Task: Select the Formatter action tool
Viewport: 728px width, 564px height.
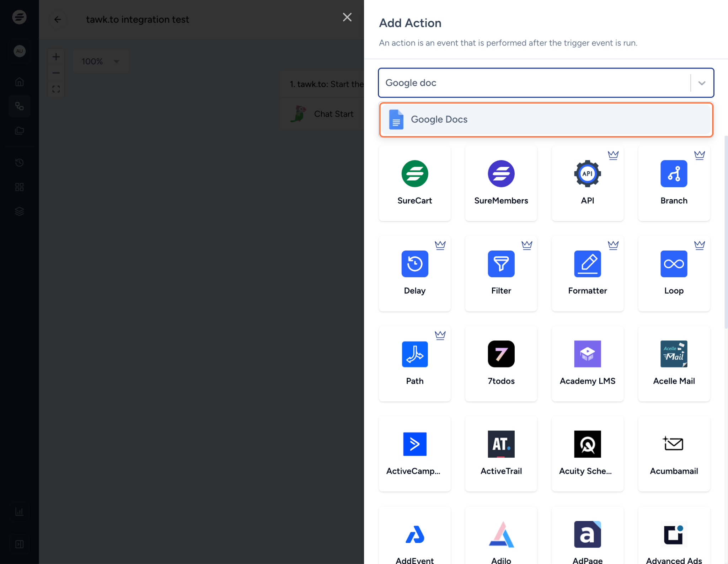Action: [587, 273]
